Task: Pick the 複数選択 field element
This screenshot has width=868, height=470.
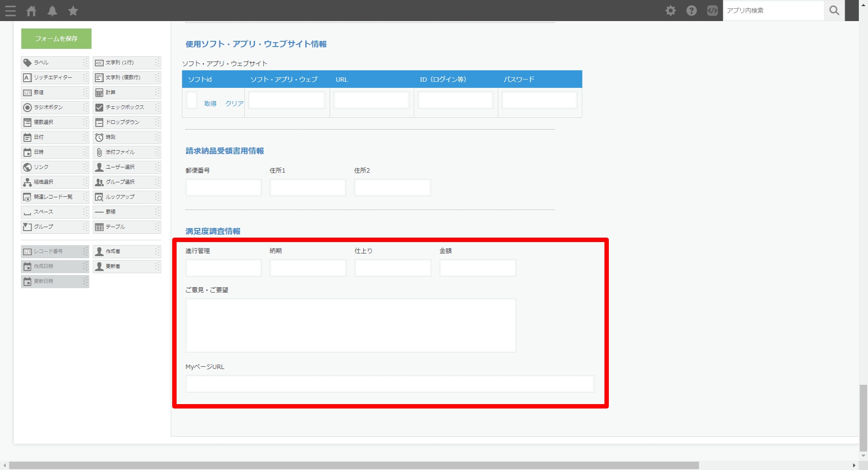Action: coord(54,122)
